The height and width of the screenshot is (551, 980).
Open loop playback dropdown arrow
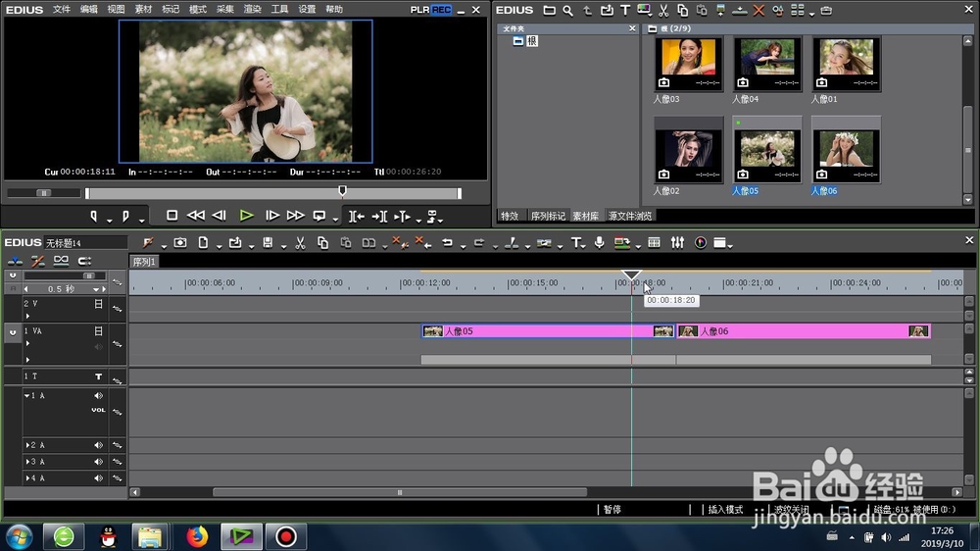point(335,220)
